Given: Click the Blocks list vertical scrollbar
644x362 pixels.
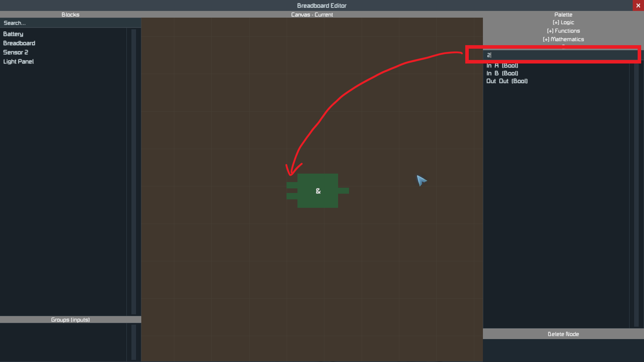Looking at the screenshot, I should 134,171.
